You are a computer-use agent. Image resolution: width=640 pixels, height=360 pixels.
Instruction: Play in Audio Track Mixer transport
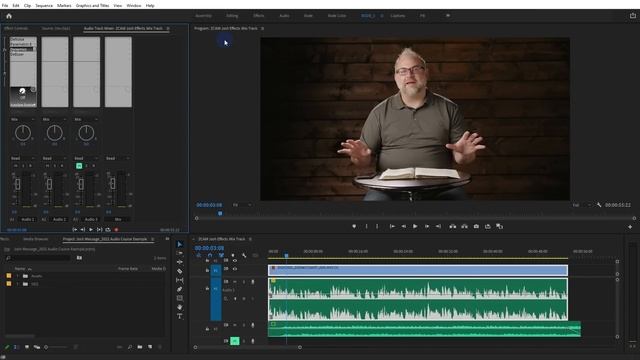91,230
